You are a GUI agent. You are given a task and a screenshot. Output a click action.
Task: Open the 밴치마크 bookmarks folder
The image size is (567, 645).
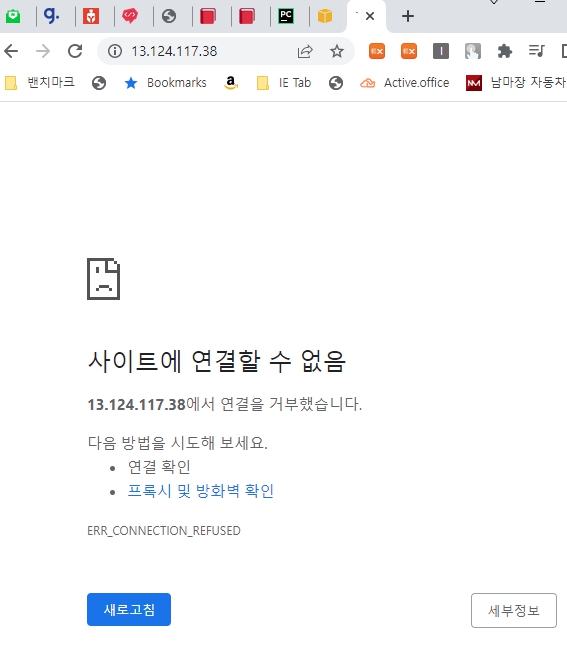click(x=40, y=83)
